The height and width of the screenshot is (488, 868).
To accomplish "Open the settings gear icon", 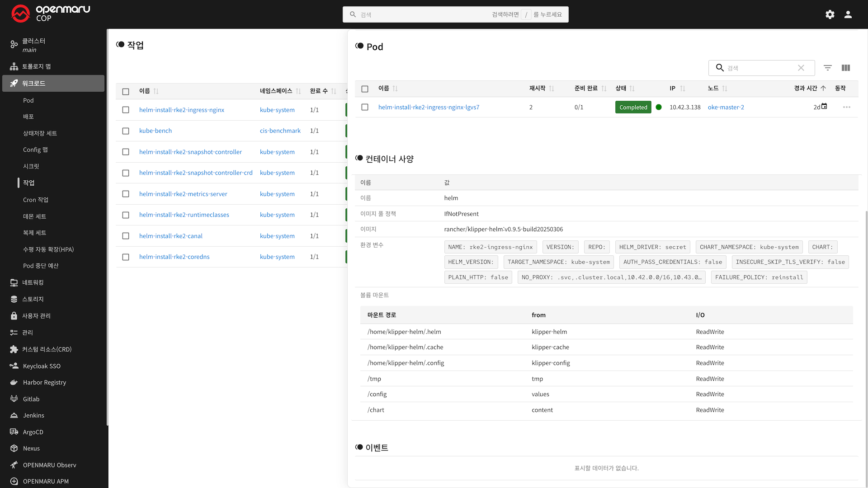I will point(830,14).
